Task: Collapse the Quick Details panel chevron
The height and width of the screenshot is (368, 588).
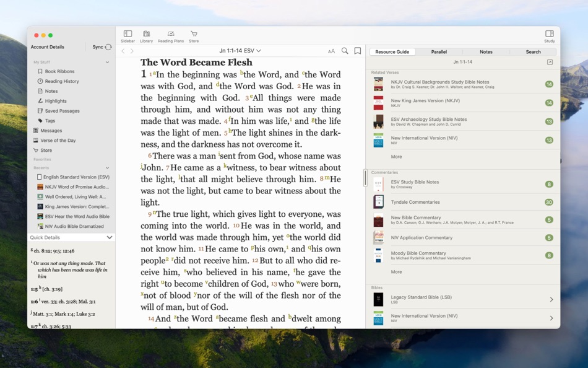Action: 109,237
